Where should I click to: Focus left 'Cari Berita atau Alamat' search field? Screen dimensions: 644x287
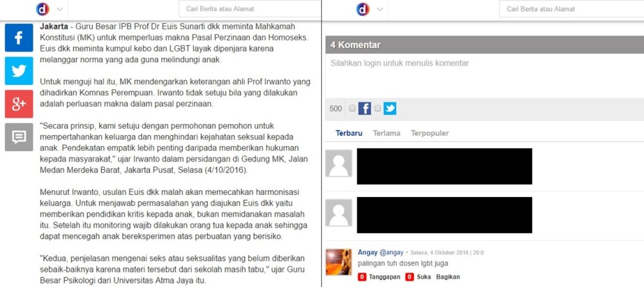250,9
